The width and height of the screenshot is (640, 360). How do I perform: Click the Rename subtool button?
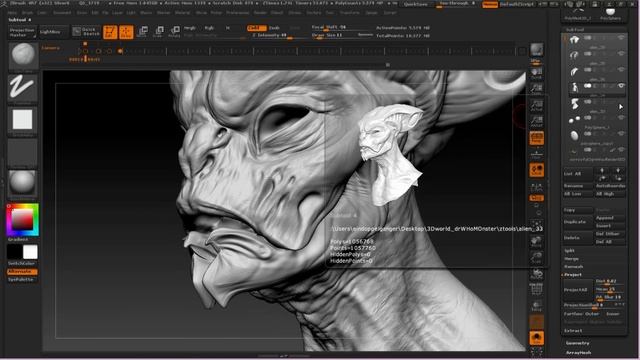(578, 186)
